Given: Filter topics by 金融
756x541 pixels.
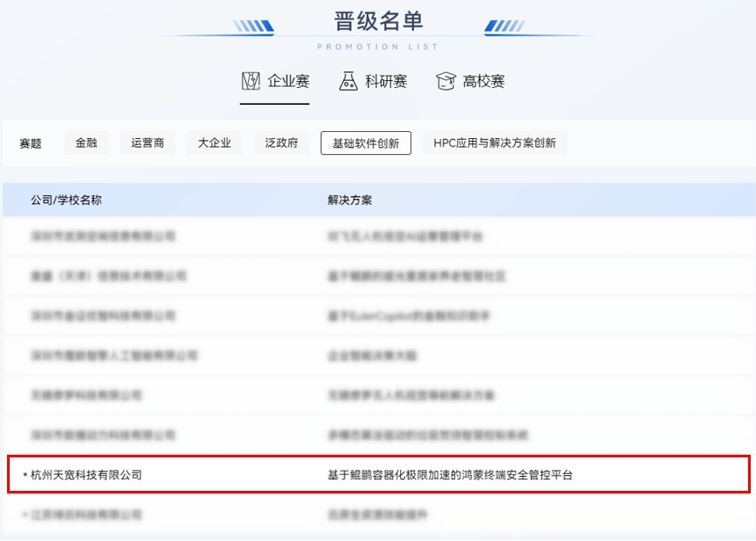Looking at the screenshot, I should tap(86, 143).
